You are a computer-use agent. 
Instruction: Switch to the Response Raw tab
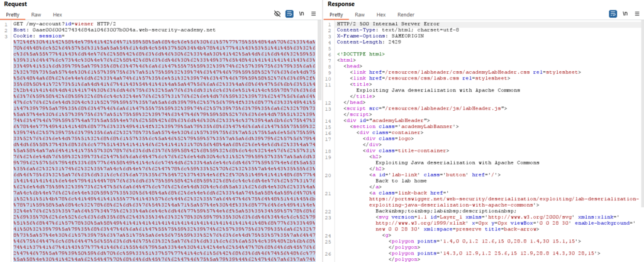[360, 14]
